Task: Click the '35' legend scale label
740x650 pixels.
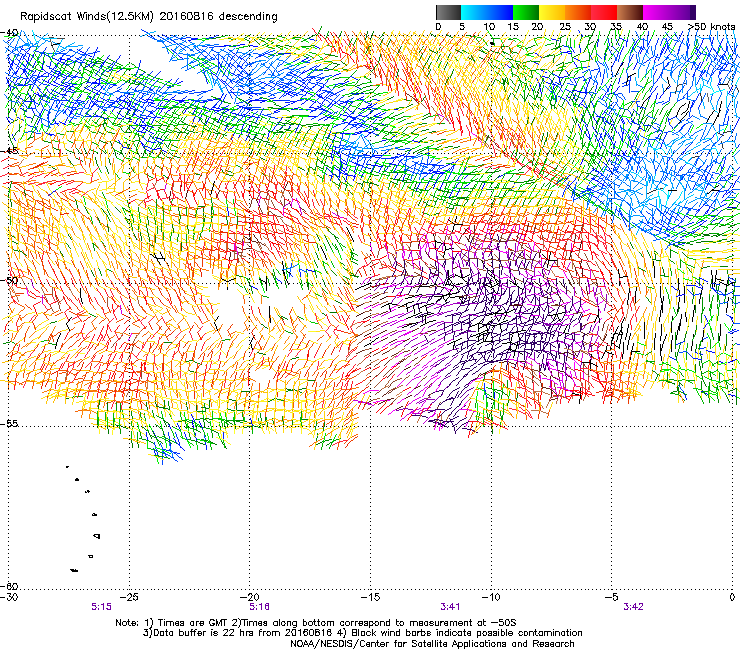Action: 616,27
